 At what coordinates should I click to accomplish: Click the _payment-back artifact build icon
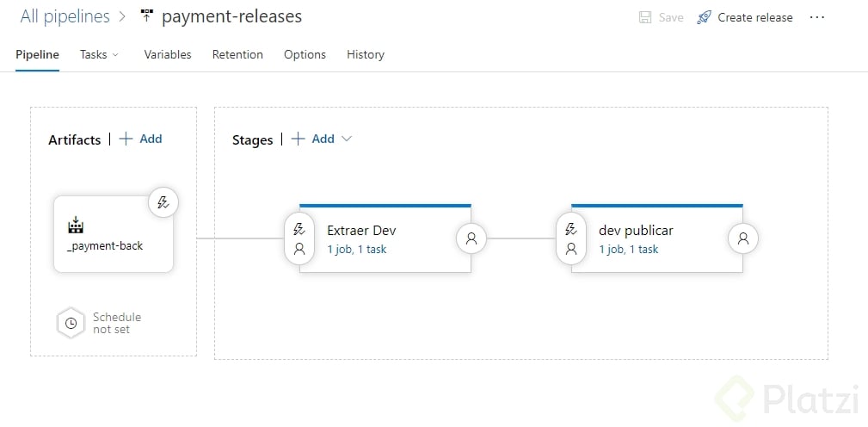[75, 226]
